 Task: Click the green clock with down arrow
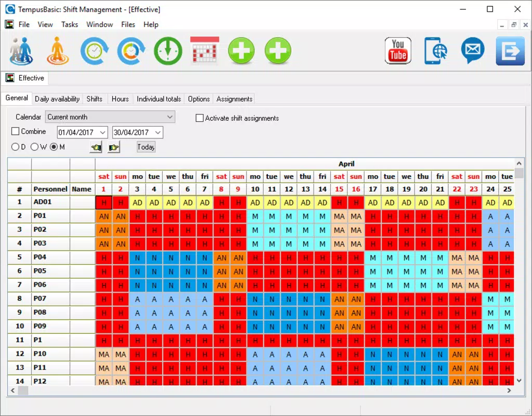[168, 51]
